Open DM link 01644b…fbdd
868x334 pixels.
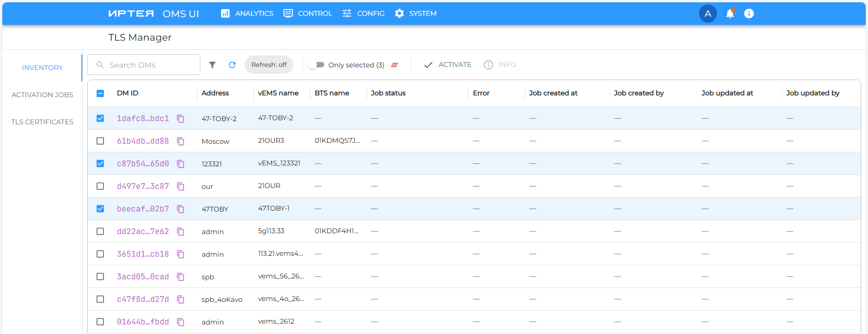tap(143, 322)
